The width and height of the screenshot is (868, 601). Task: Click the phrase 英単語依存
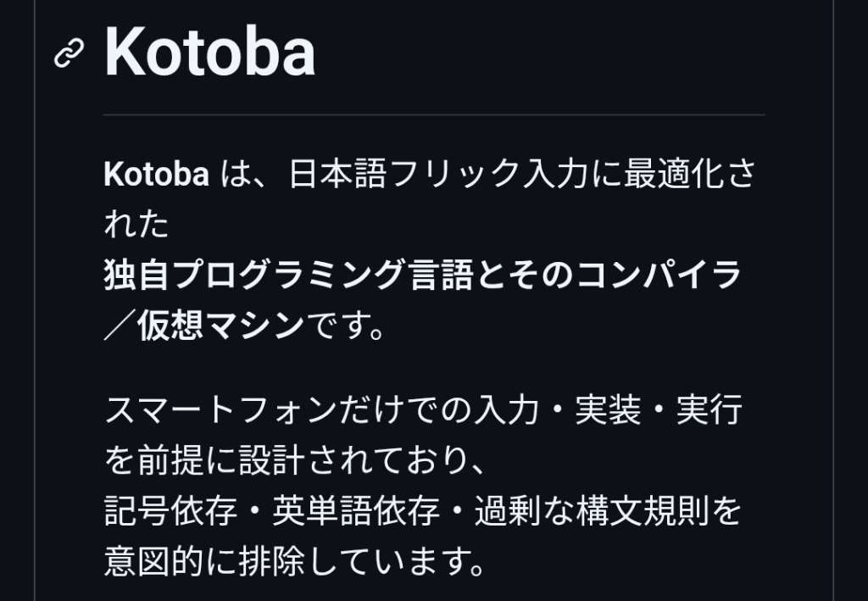pos(355,511)
